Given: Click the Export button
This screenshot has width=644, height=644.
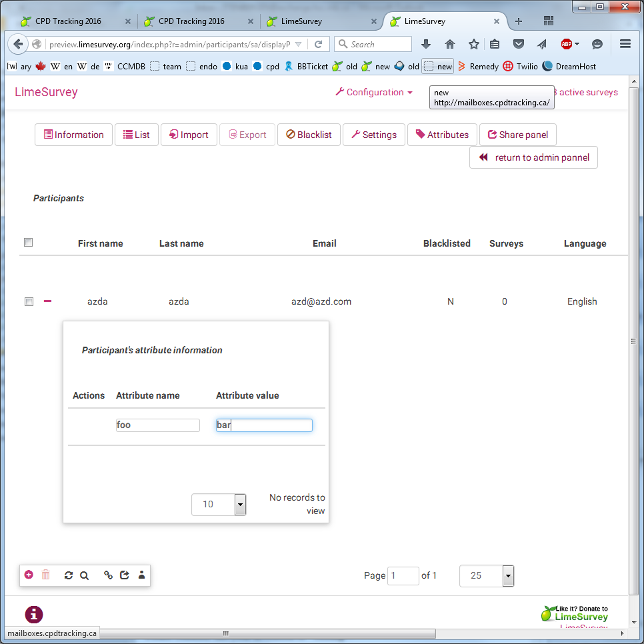Looking at the screenshot, I should click(247, 135).
